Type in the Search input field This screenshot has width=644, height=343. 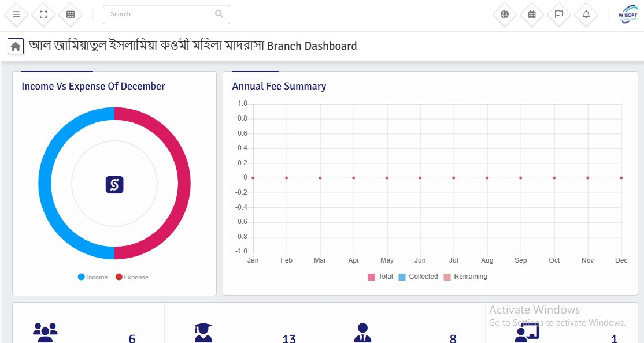click(x=159, y=14)
